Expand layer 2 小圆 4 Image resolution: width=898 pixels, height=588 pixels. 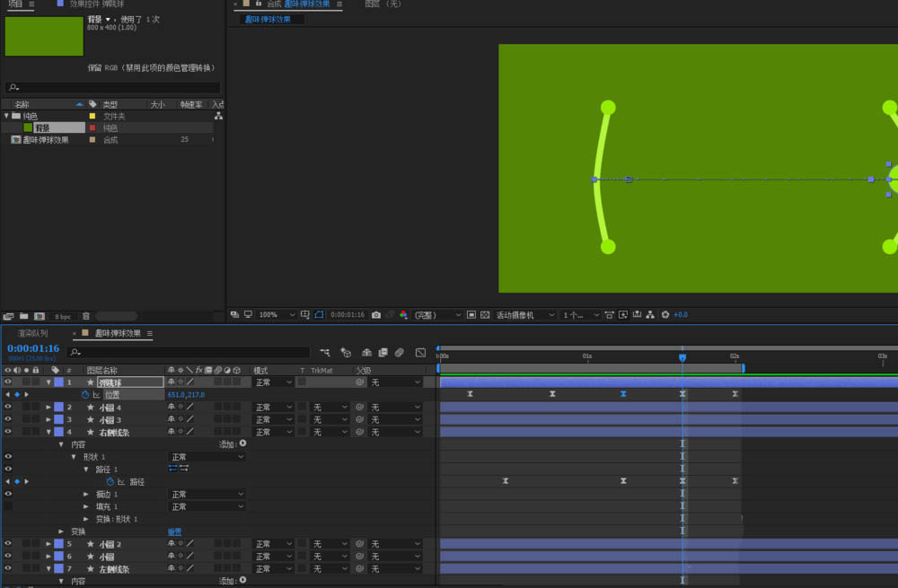48,407
